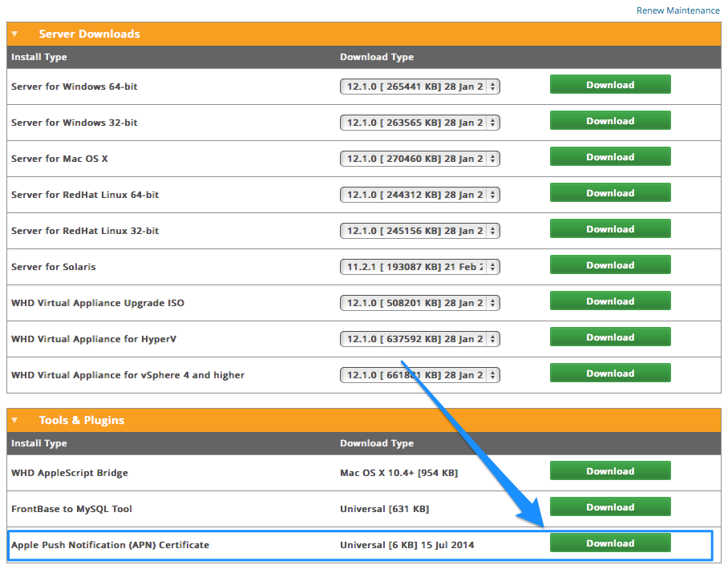Click the Server Downloads header title
The width and height of the screenshot is (728, 569).
coord(89,34)
